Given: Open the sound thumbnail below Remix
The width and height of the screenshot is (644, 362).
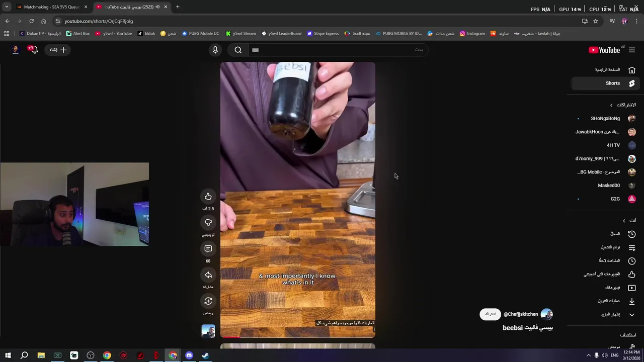Looking at the screenshot, I should 208,331.
